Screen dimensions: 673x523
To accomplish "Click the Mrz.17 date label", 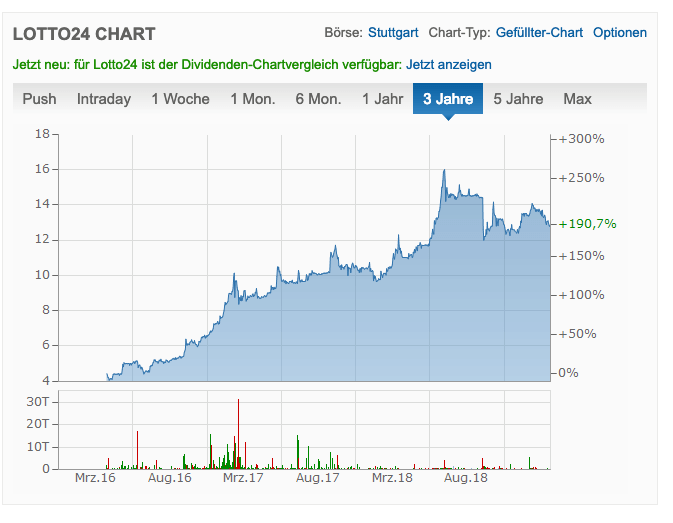I will pyautogui.click(x=243, y=478).
